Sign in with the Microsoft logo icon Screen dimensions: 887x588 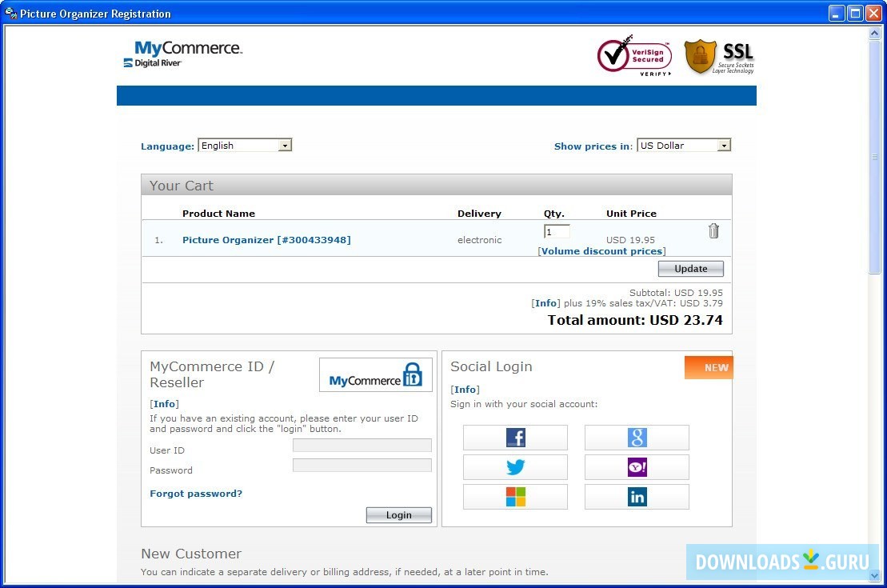515,496
